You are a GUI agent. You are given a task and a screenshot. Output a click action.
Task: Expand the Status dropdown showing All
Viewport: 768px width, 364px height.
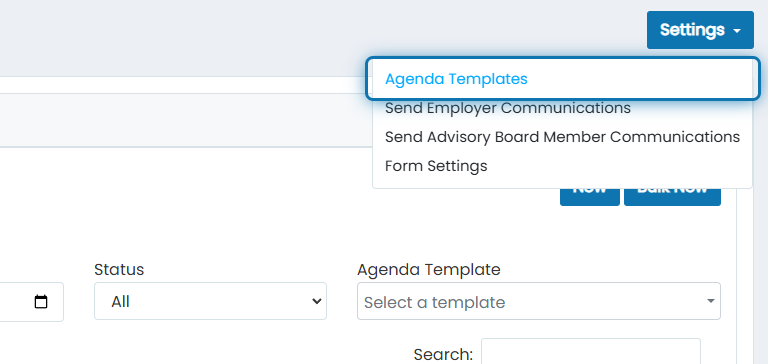[x=210, y=301]
